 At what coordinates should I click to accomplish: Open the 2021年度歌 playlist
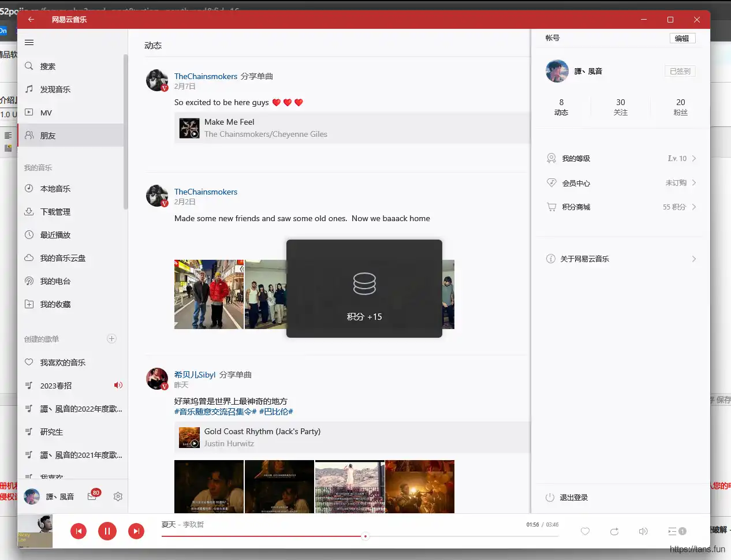click(x=70, y=455)
